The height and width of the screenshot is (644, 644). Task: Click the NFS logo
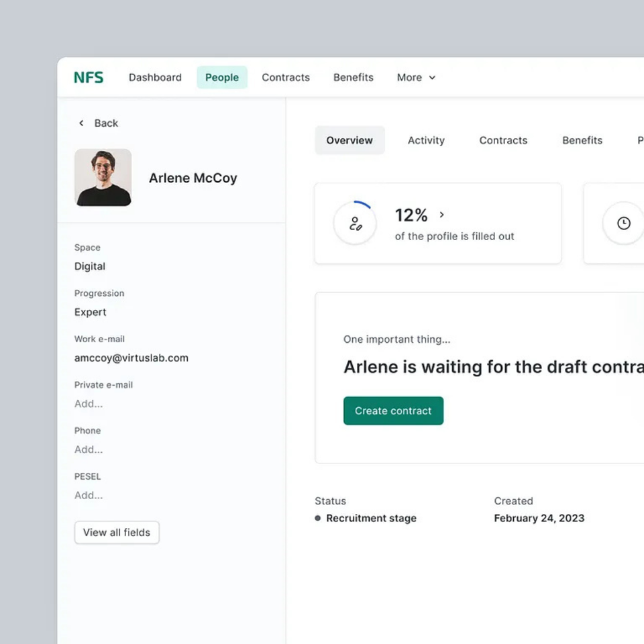coord(89,77)
